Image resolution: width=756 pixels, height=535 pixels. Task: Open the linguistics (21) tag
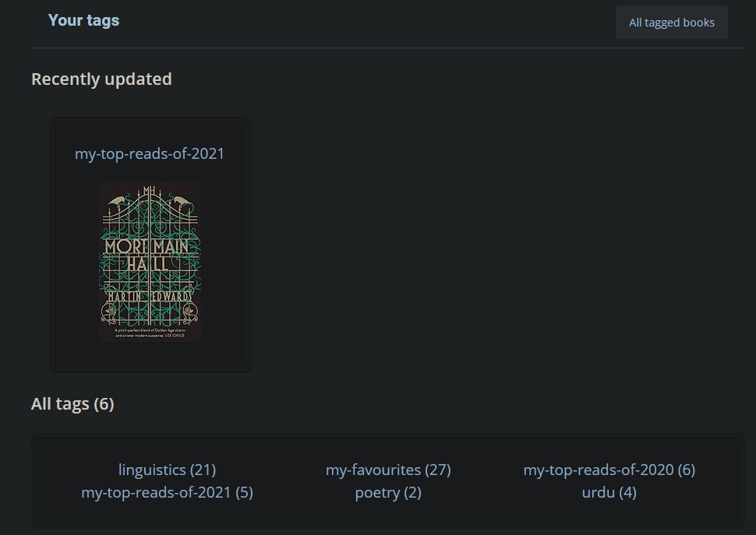click(167, 470)
